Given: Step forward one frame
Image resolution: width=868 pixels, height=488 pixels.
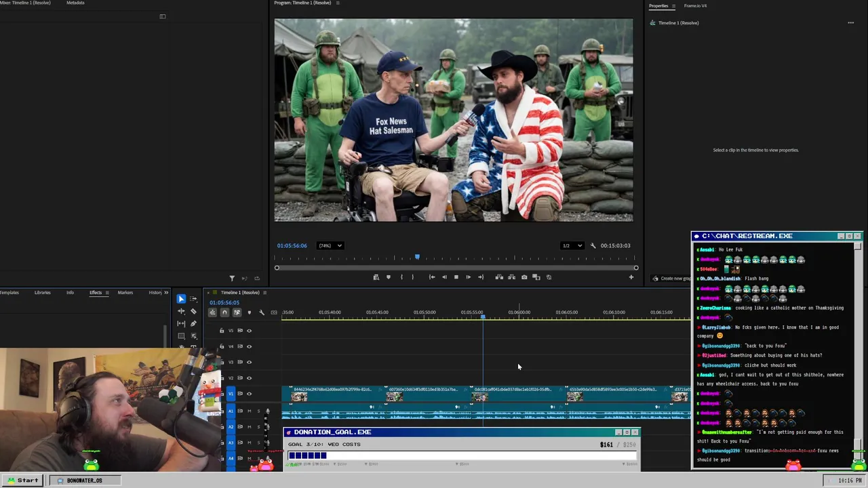Looking at the screenshot, I should pyautogui.click(x=469, y=277).
